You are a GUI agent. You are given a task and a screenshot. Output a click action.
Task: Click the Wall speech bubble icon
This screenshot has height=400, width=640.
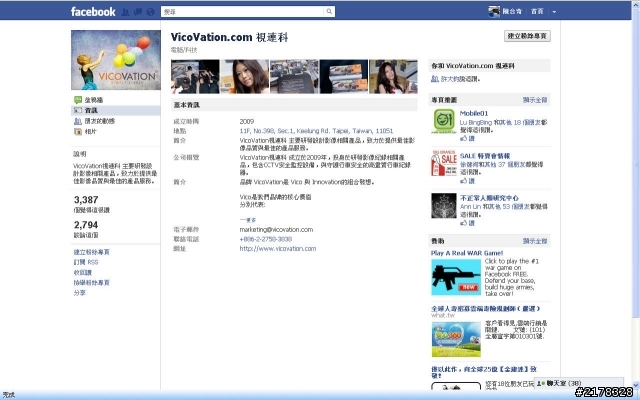click(78, 100)
